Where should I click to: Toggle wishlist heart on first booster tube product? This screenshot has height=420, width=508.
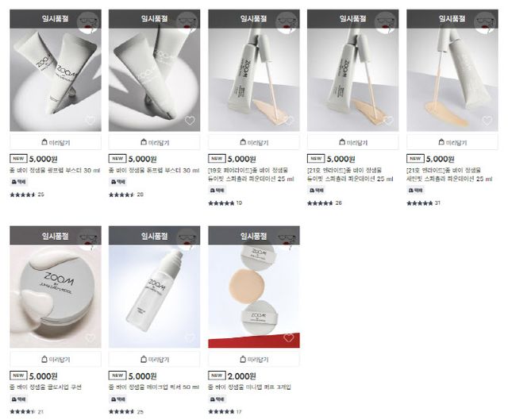pos(90,121)
